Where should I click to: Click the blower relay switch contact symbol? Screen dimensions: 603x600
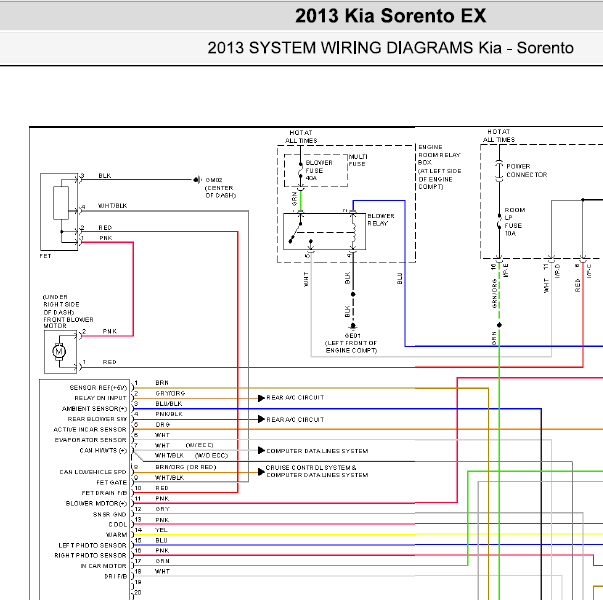[x=296, y=231]
